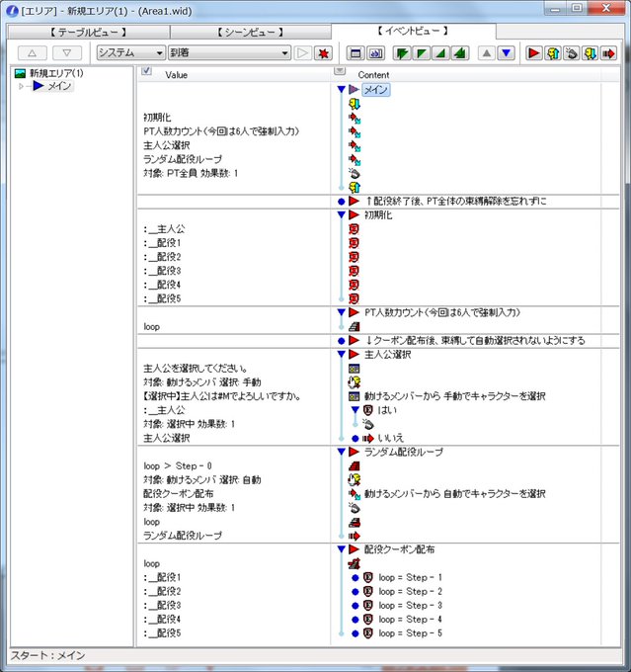This screenshot has height=672, width=631.
Task: Open the システム dropdown
Action: 131,53
